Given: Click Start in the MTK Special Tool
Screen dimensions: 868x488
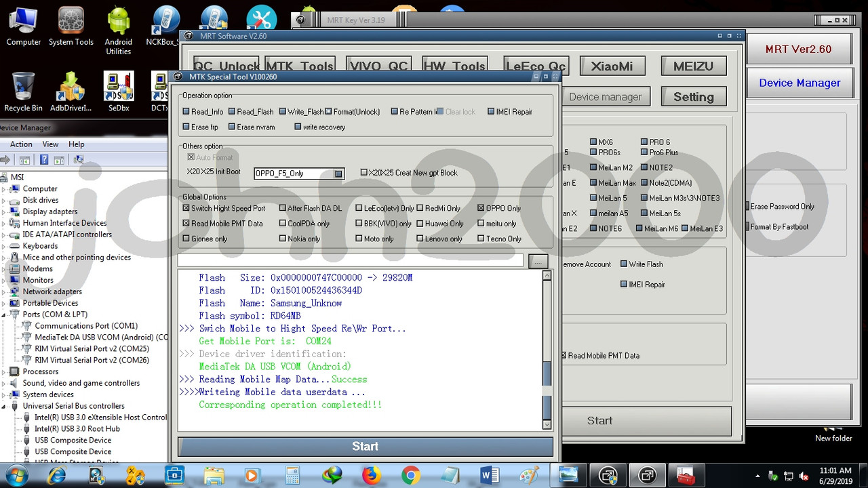Looking at the screenshot, I should tap(365, 446).
